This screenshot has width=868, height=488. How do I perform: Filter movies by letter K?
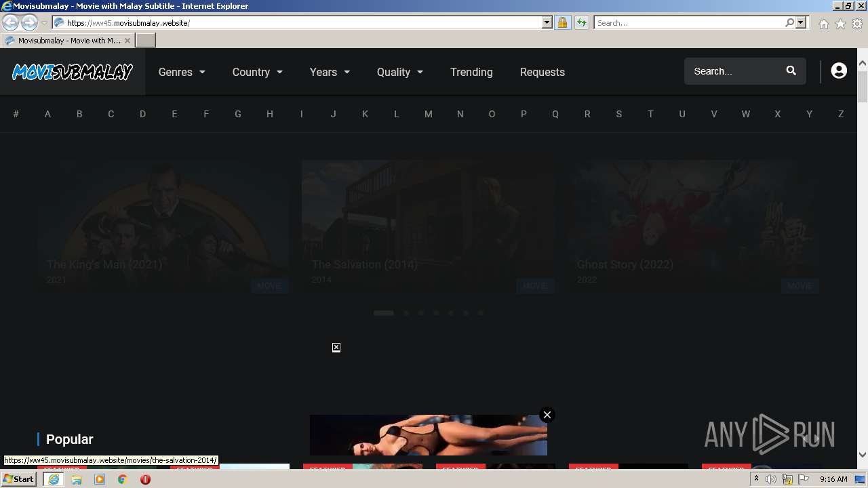tap(365, 114)
